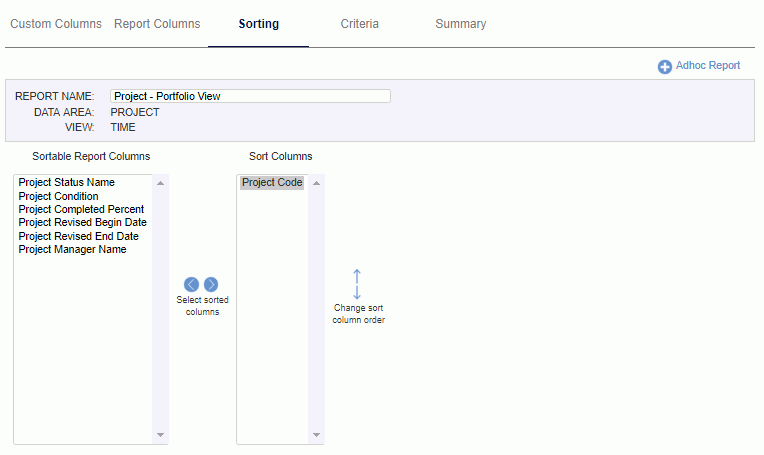The height and width of the screenshot is (455, 764).
Task: Select the Sorting tab
Action: click(259, 24)
